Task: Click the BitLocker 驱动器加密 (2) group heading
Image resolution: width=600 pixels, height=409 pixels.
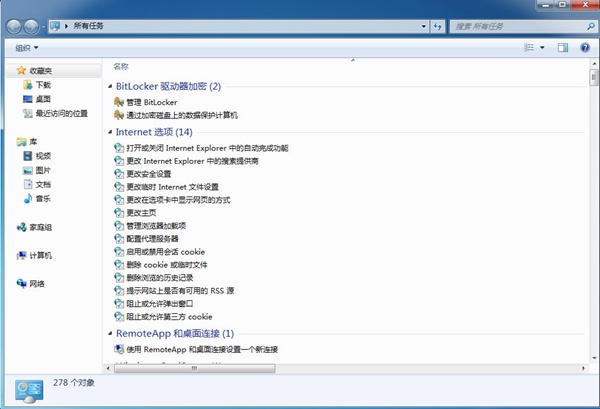Action: tap(168, 86)
